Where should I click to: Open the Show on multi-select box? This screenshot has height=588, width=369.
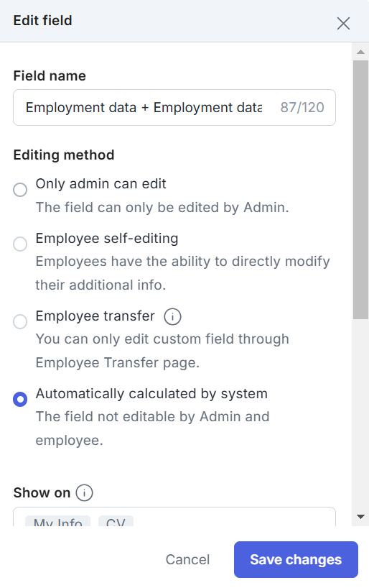point(174,517)
